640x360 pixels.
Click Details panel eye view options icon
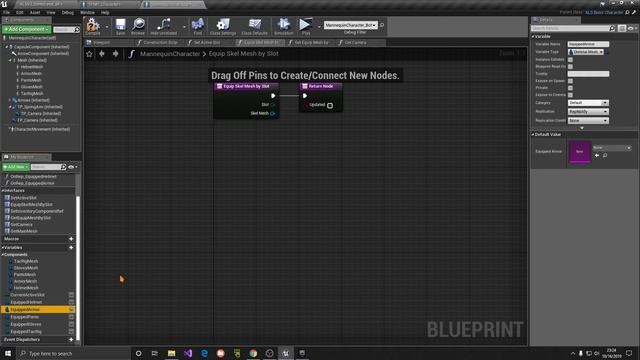coord(631,28)
